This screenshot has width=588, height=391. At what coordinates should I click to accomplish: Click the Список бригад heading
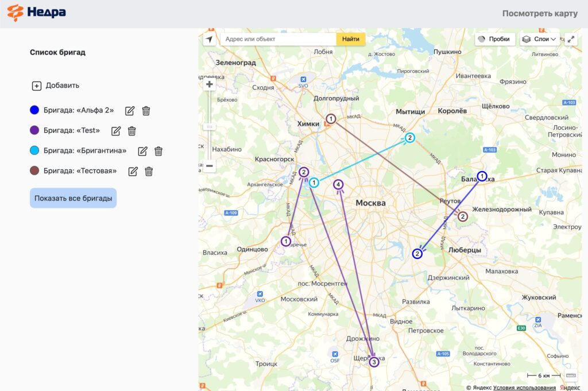[58, 52]
